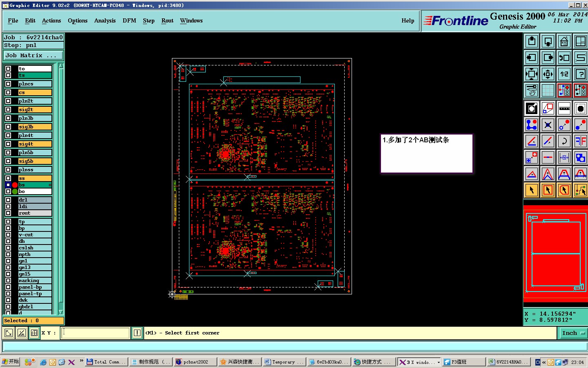Click the X Y coordinate input field
588x368 pixels.
(96, 333)
